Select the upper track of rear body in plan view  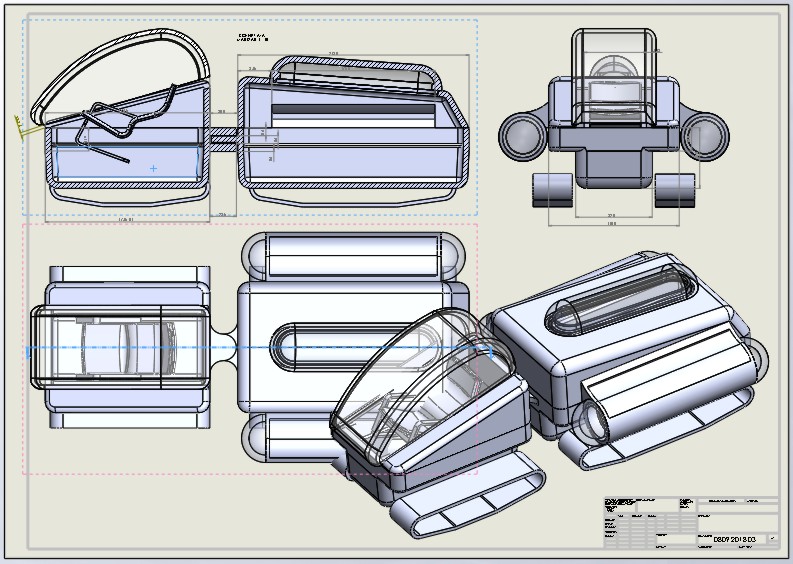click(x=353, y=256)
